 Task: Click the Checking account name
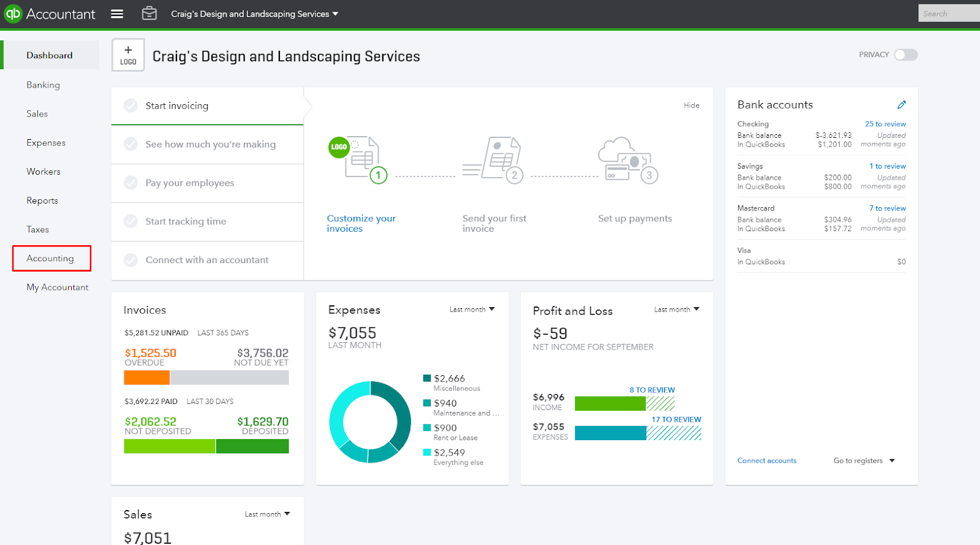tap(753, 124)
